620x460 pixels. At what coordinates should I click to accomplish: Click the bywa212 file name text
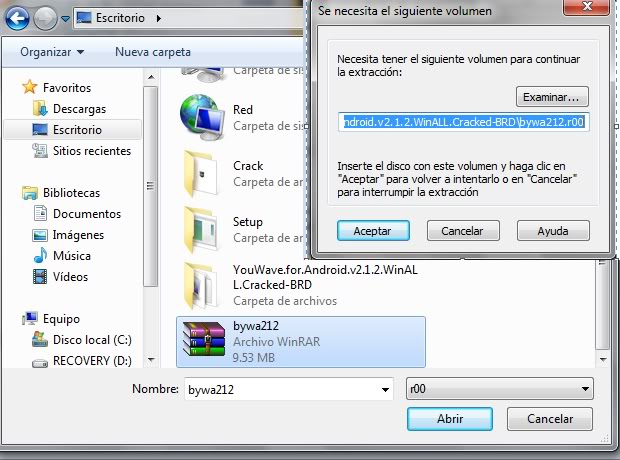click(256, 326)
